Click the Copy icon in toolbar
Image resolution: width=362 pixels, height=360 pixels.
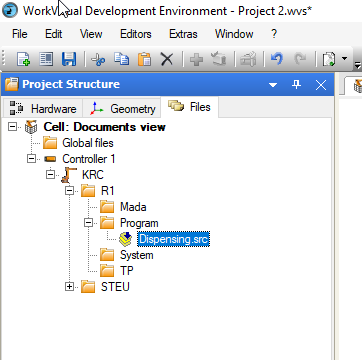[121, 59]
